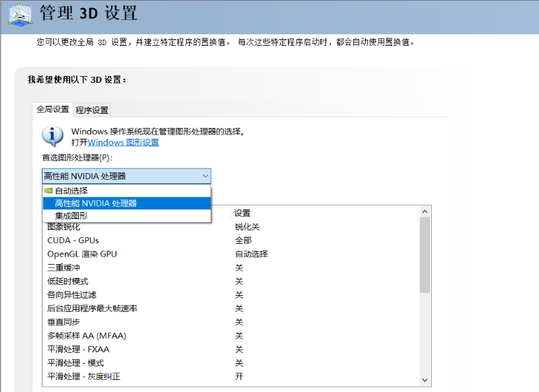
Task: Click the settings list scrollbar thumb
Action: pos(425,255)
